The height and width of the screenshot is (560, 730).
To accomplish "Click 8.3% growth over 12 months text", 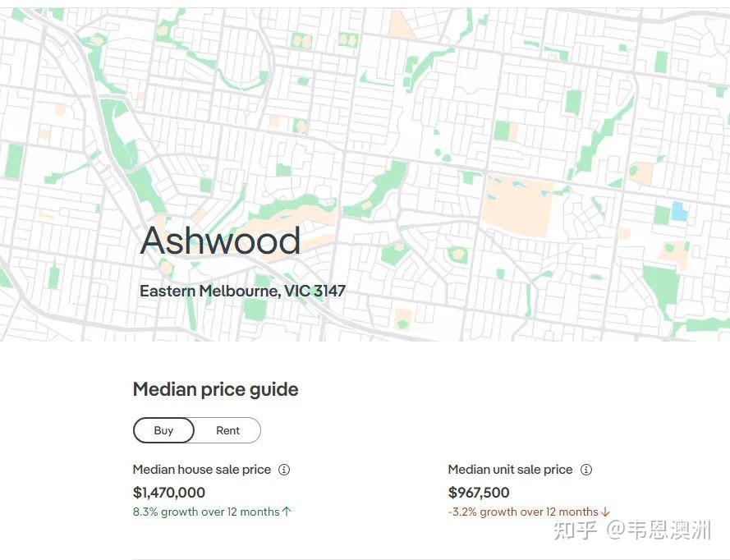I will pyautogui.click(x=206, y=512).
